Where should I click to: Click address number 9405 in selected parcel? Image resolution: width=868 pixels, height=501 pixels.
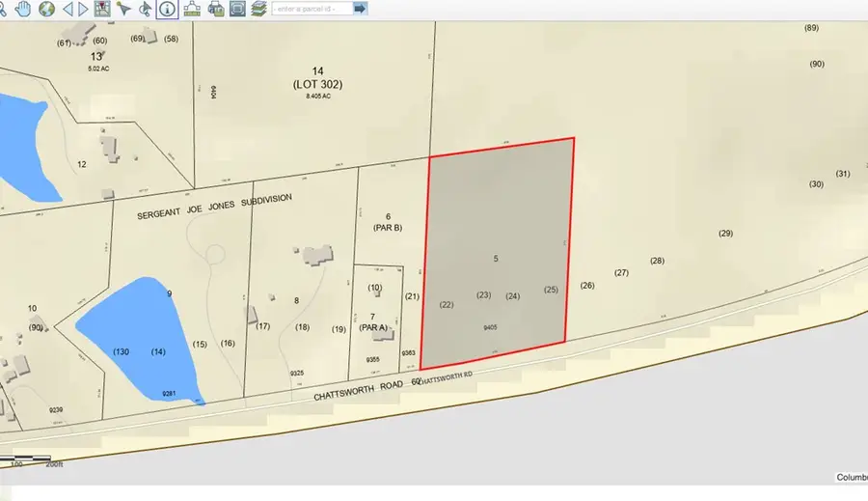[x=490, y=327]
